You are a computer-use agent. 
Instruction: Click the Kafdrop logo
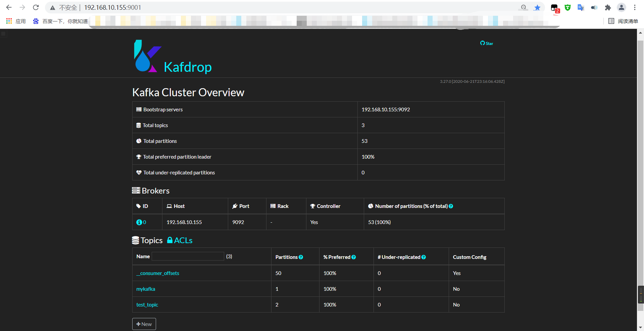[x=147, y=56]
